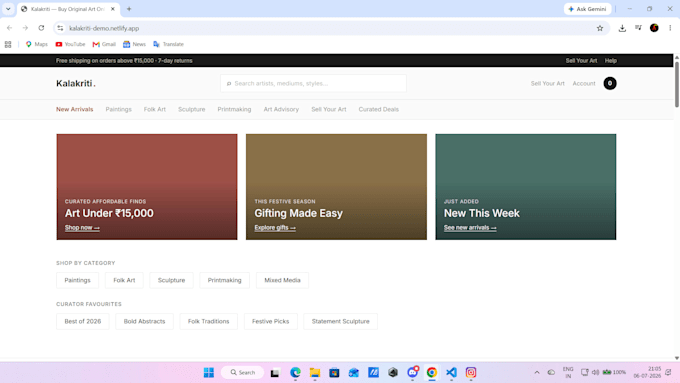Open the cart icon showing 0
The image size is (680, 383).
click(x=610, y=83)
